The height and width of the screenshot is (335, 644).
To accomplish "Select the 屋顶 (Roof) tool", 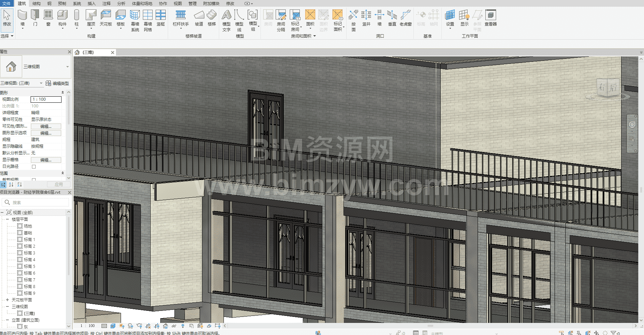I will click(91, 18).
